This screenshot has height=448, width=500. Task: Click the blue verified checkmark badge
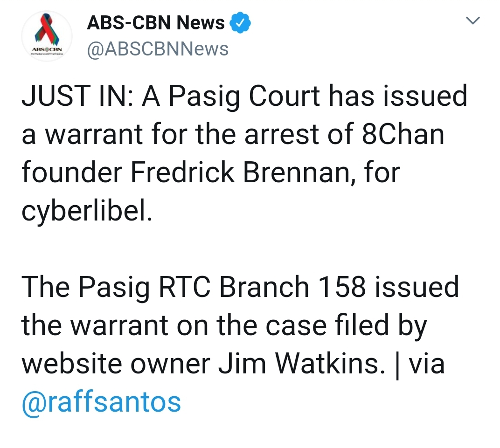tap(240, 23)
